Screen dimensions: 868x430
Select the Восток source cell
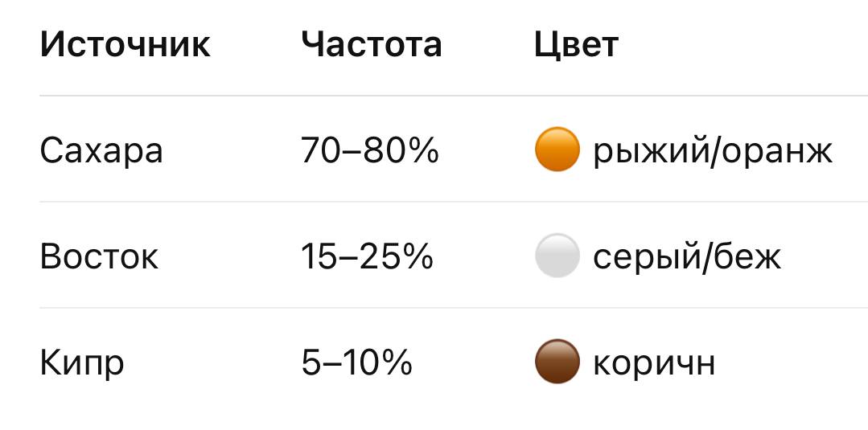pyautogui.click(x=99, y=256)
